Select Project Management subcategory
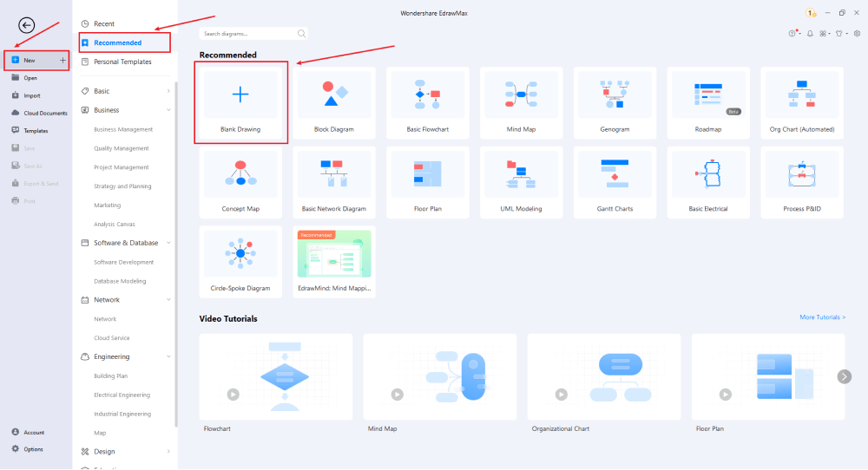 click(x=122, y=167)
